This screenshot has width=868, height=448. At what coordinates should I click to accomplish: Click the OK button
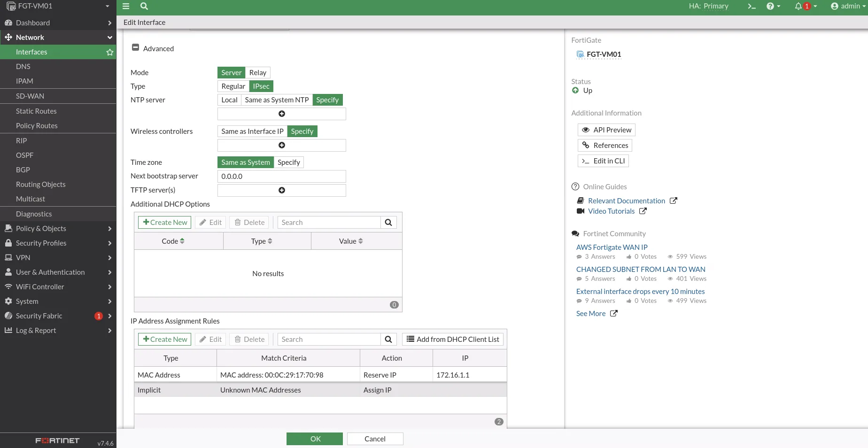(315, 439)
